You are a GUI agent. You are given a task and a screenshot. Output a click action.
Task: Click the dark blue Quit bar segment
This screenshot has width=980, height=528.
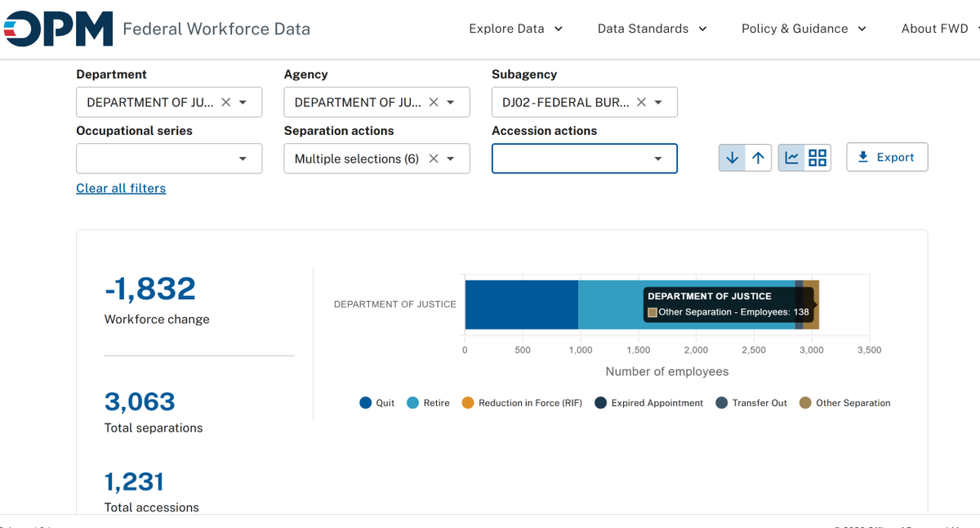522,305
